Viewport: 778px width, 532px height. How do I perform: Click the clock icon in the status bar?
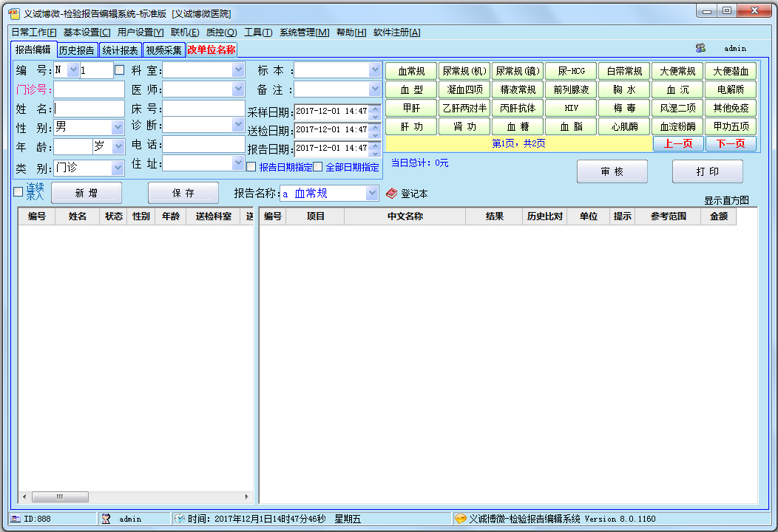pos(180,519)
